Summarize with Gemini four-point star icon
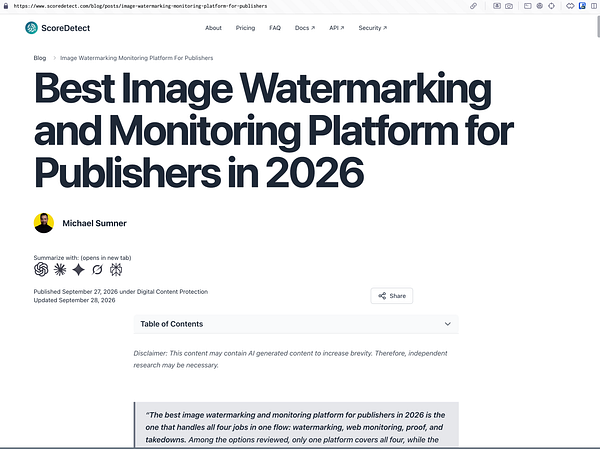 coord(78,269)
